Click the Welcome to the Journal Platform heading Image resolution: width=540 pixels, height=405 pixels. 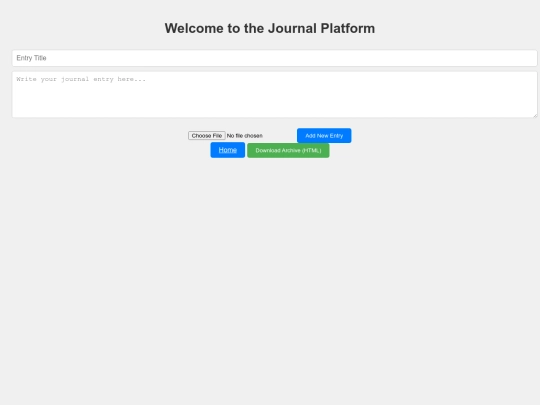pyautogui.click(x=270, y=28)
